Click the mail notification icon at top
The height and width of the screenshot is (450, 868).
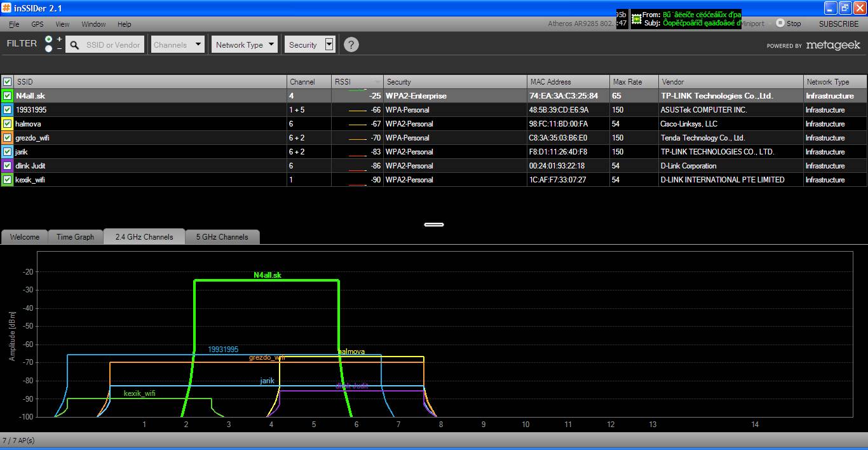(x=636, y=18)
